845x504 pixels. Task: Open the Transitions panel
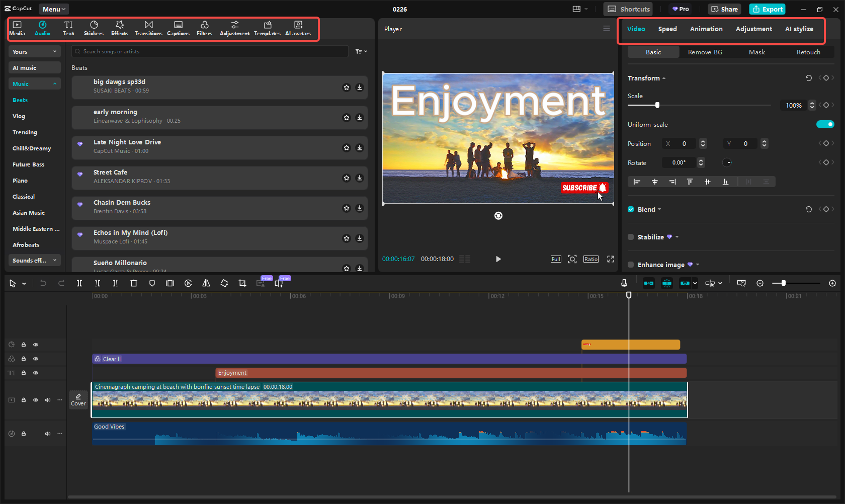pos(148,28)
